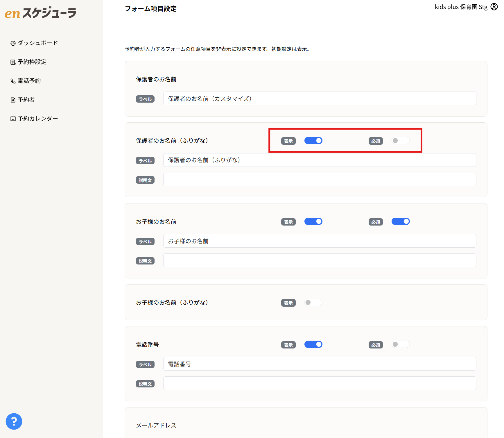Viewport: 504px width, 438px height.
Task: Click kids plus 保育園 Stg account name
Action: click(461, 7)
